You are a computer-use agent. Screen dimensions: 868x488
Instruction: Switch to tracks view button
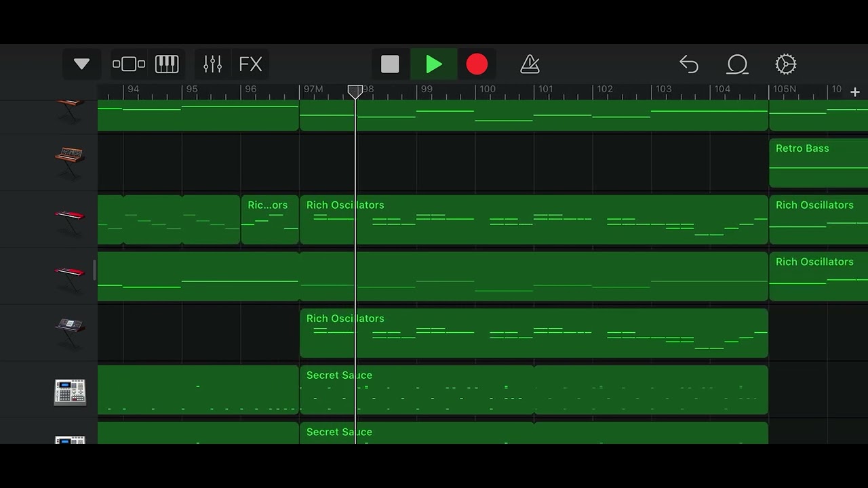pos(129,64)
